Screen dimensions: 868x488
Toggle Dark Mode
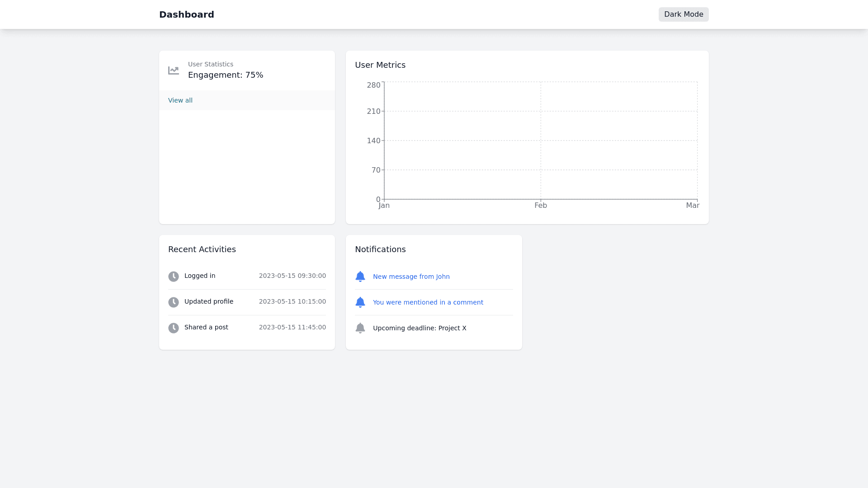pos(683,14)
